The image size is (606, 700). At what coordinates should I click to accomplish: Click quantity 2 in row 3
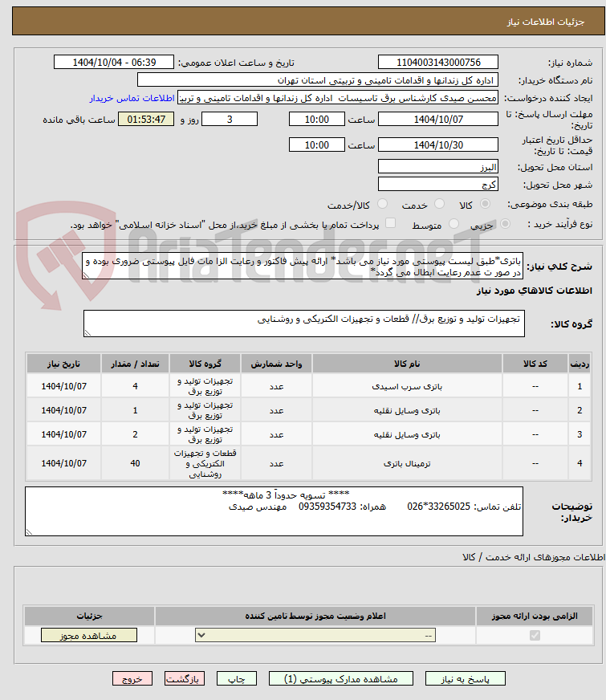click(135, 434)
